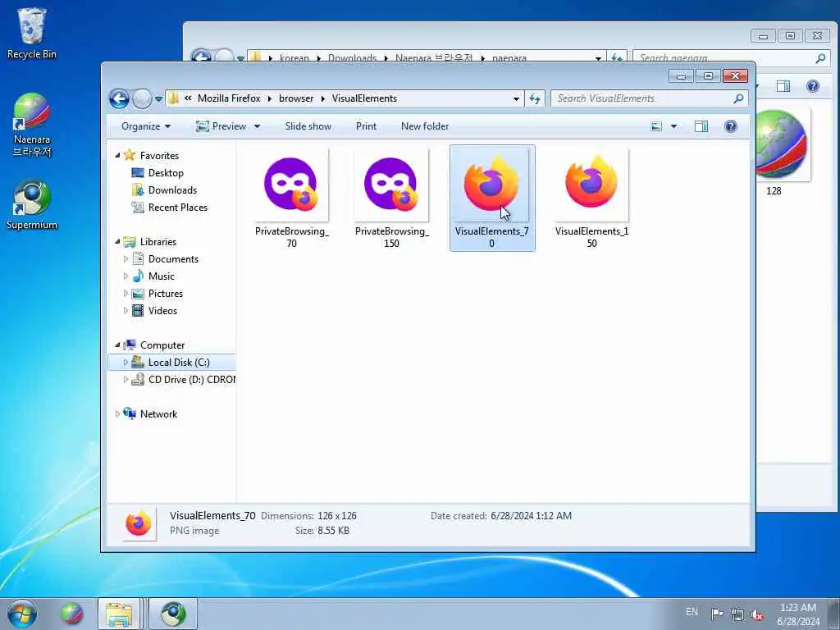Open the Organize menu
Viewport: 840px width, 630px height.
point(146,126)
